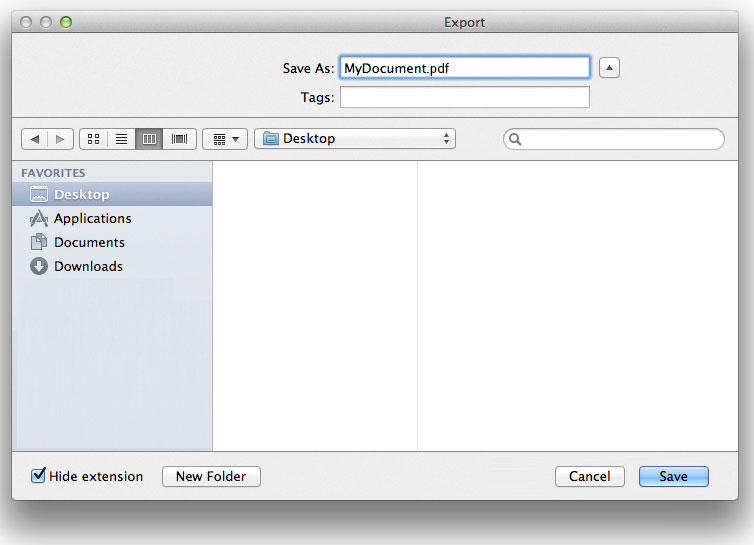Go forward with the right arrow button

[60, 139]
